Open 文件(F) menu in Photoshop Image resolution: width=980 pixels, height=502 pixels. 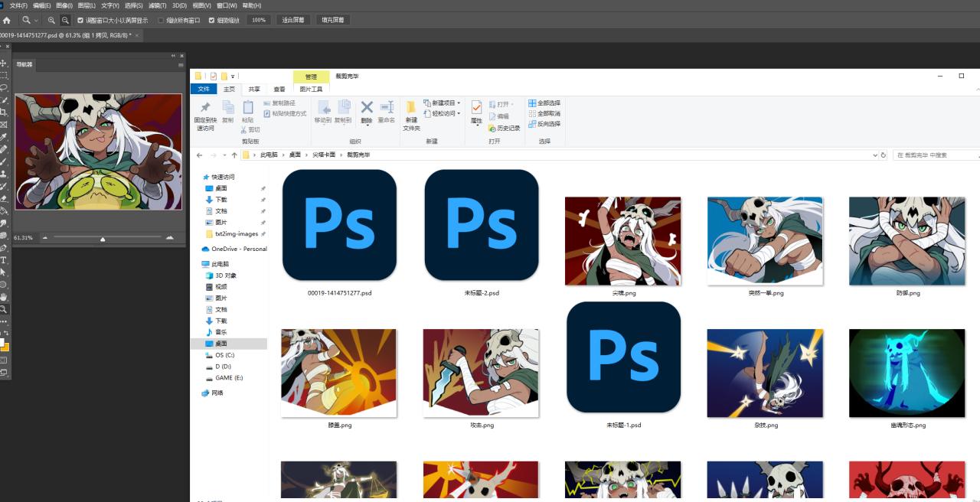[x=18, y=5]
